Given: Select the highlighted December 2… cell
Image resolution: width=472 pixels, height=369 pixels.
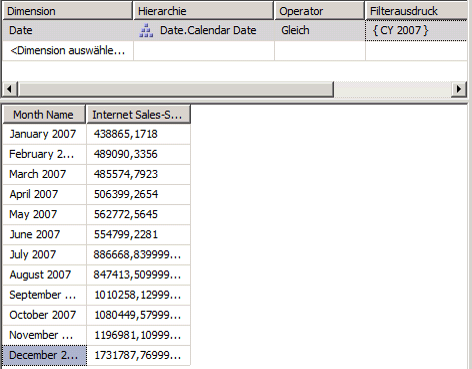Looking at the screenshot, I should pos(44,355).
